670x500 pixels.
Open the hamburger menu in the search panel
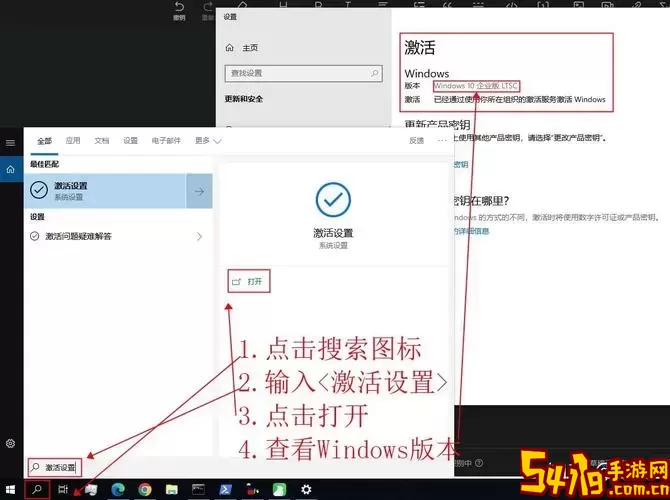[x=11, y=142]
